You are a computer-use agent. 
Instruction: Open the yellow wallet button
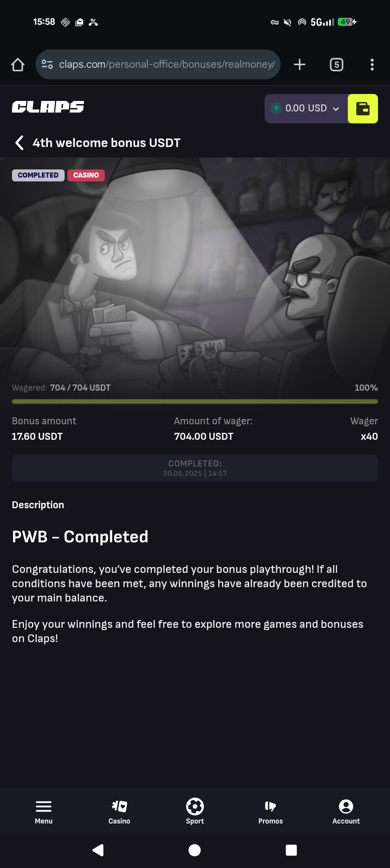click(363, 109)
